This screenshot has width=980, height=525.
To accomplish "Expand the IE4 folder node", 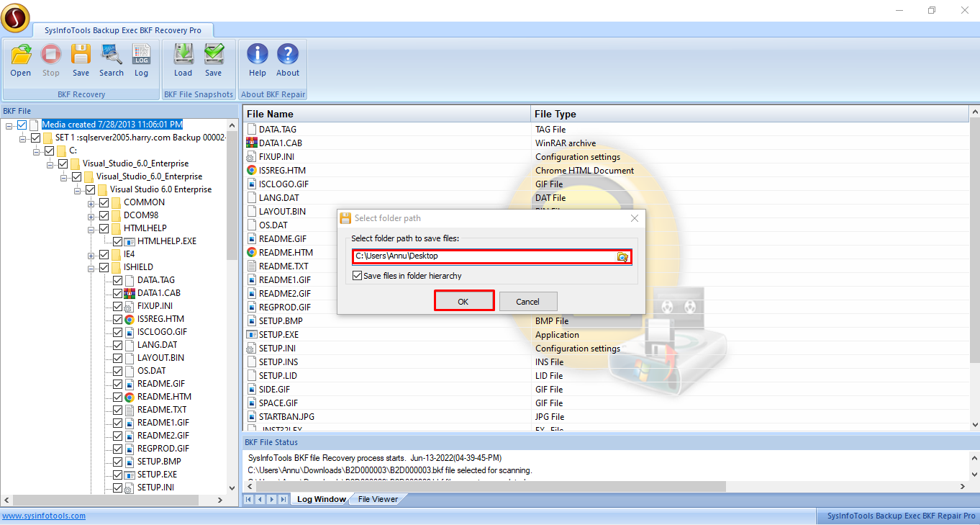I will 91,255.
